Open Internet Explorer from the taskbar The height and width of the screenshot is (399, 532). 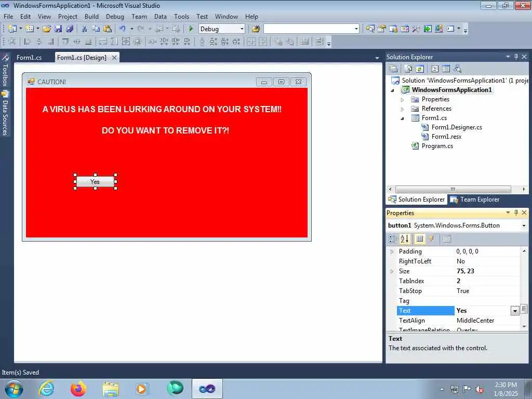(46, 389)
